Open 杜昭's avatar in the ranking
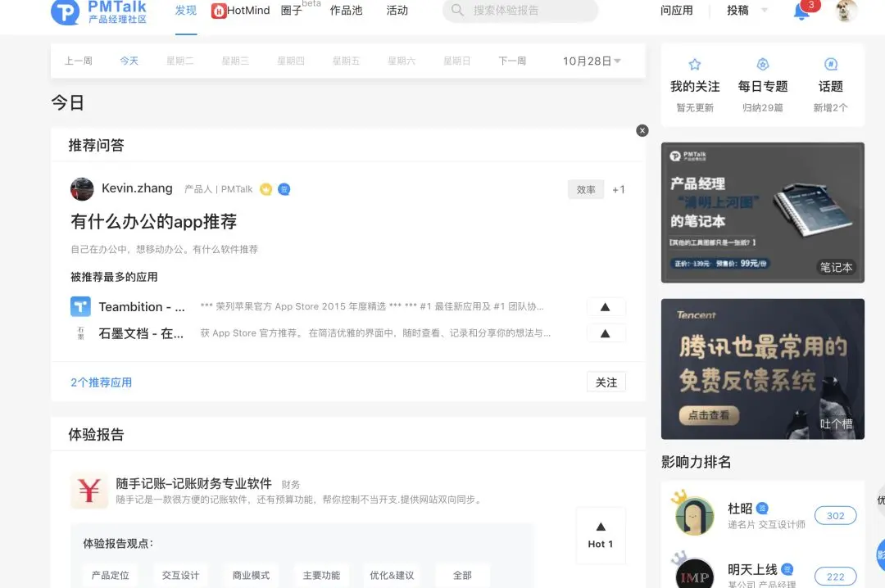885x588 pixels. 694,515
